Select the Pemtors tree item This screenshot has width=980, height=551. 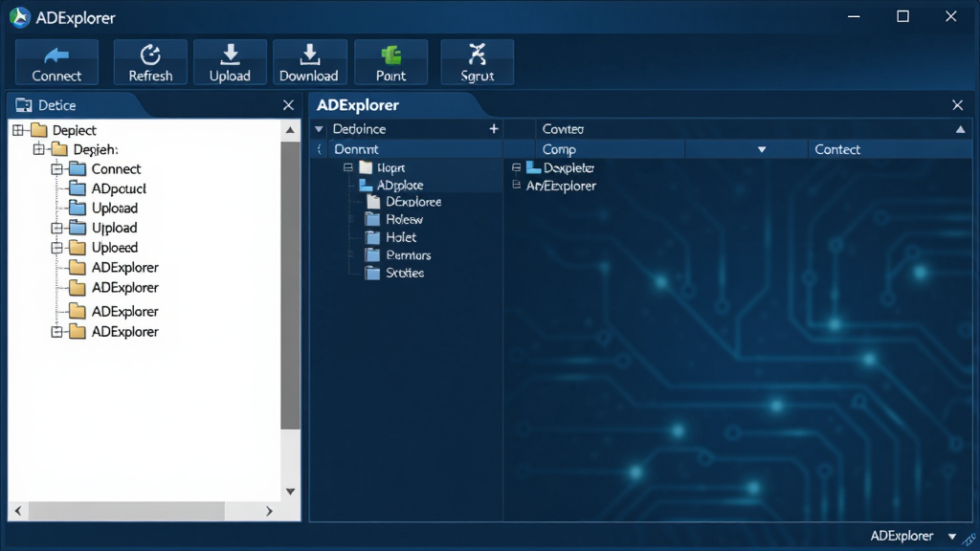click(x=409, y=254)
